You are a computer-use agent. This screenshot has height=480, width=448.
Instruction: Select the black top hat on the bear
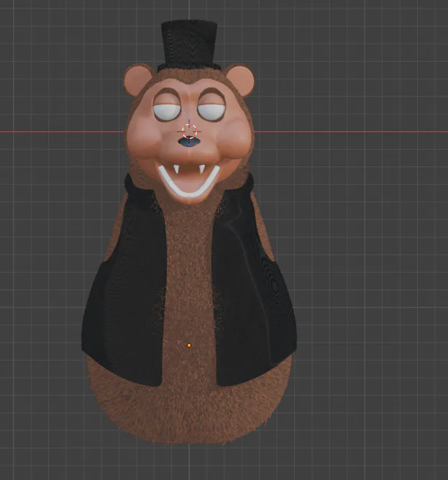(188, 46)
